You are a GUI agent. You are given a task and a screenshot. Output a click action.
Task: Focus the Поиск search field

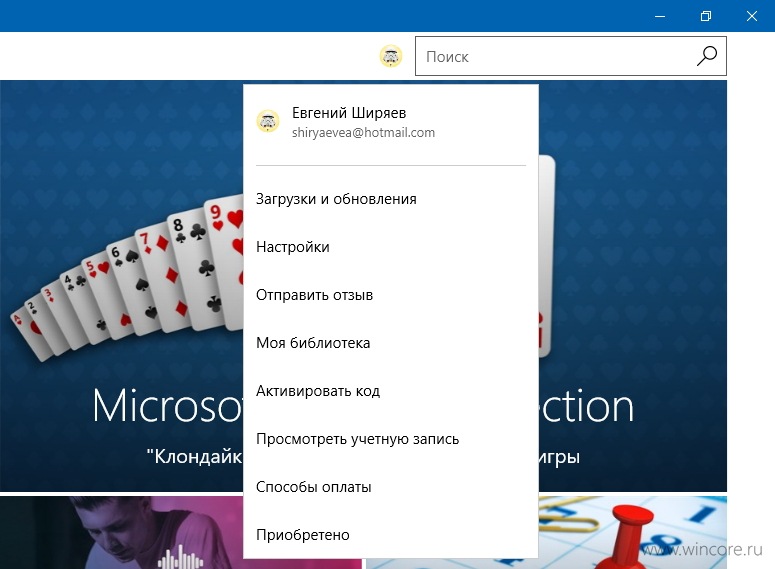coord(570,56)
